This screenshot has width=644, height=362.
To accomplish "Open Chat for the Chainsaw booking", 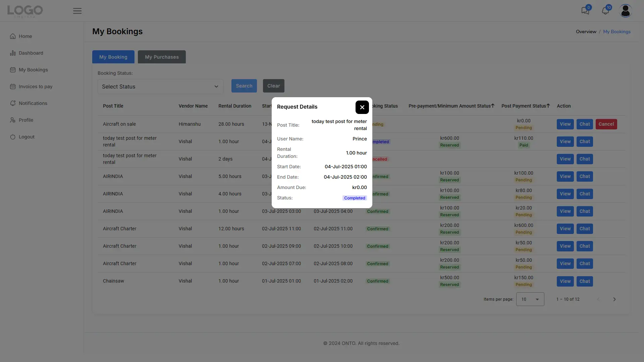I will [x=585, y=281].
